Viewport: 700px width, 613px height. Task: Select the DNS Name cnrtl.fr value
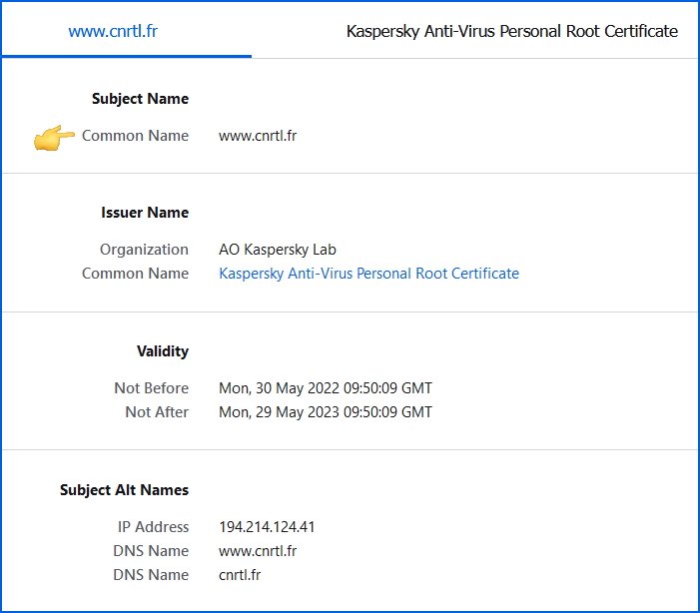[x=240, y=575]
